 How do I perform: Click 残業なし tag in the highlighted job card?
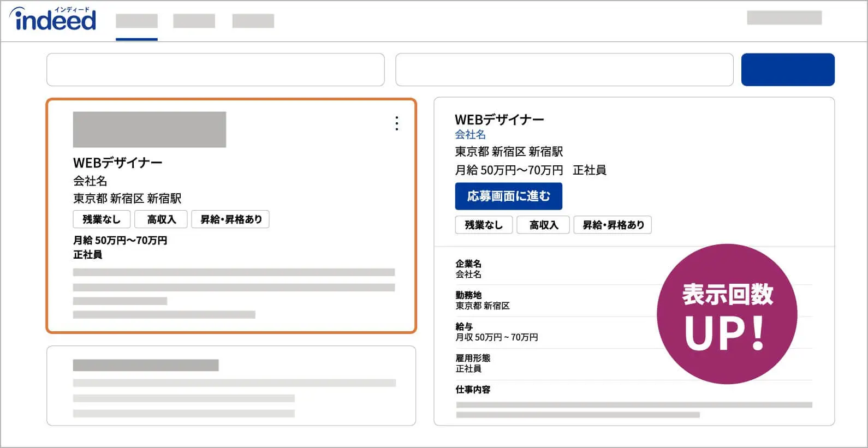[x=102, y=219]
